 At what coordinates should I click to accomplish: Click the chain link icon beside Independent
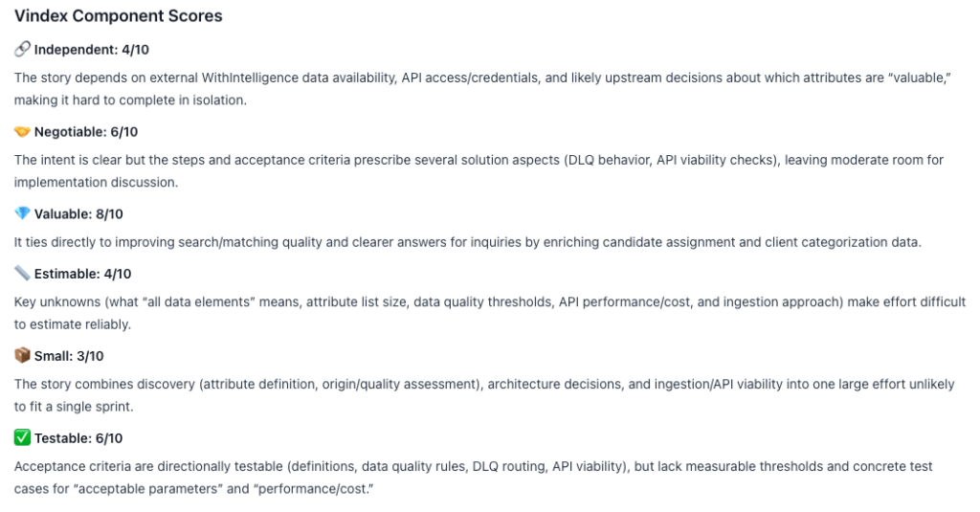22,49
